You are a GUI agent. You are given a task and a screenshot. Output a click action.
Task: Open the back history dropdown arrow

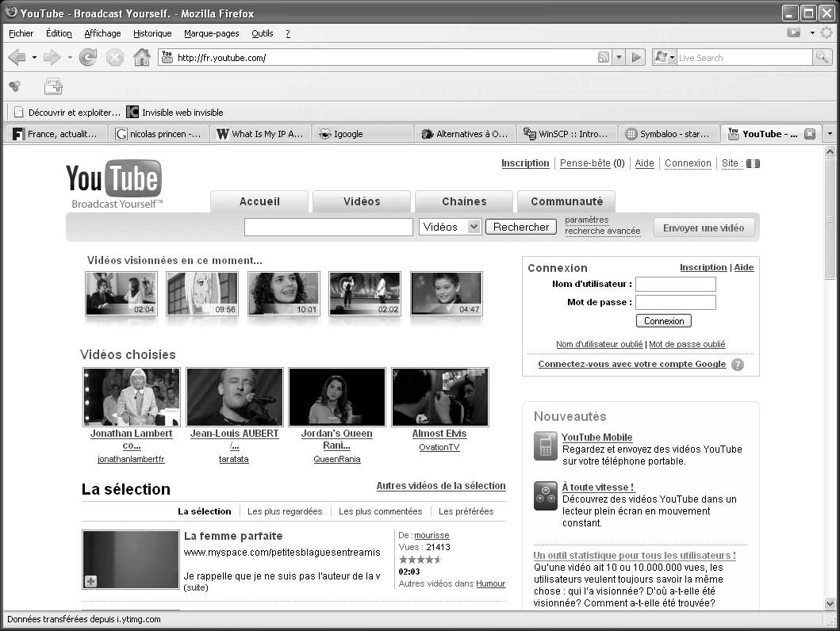34,57
